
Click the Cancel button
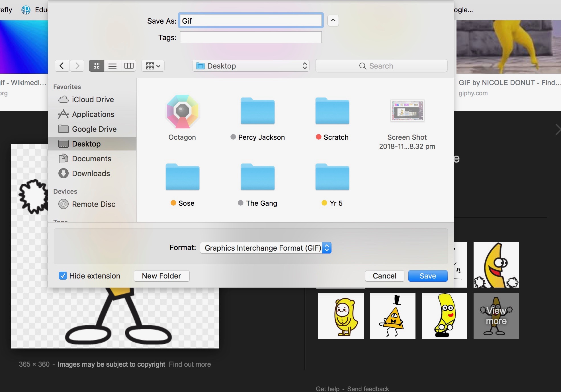pos(384,276)
